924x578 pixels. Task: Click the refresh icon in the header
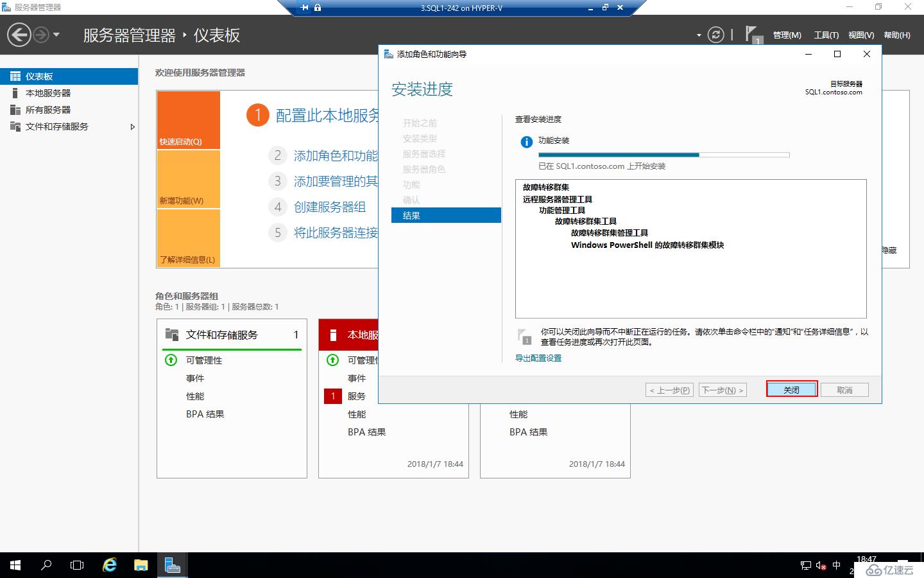[715, 35]
